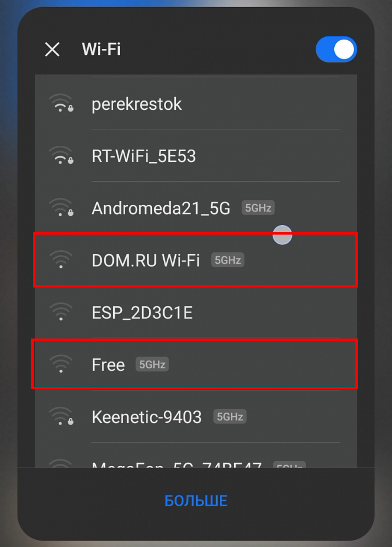Tap the secured Wi-Fi icon for Andromeda21_5G

click(x=61, y=208)
